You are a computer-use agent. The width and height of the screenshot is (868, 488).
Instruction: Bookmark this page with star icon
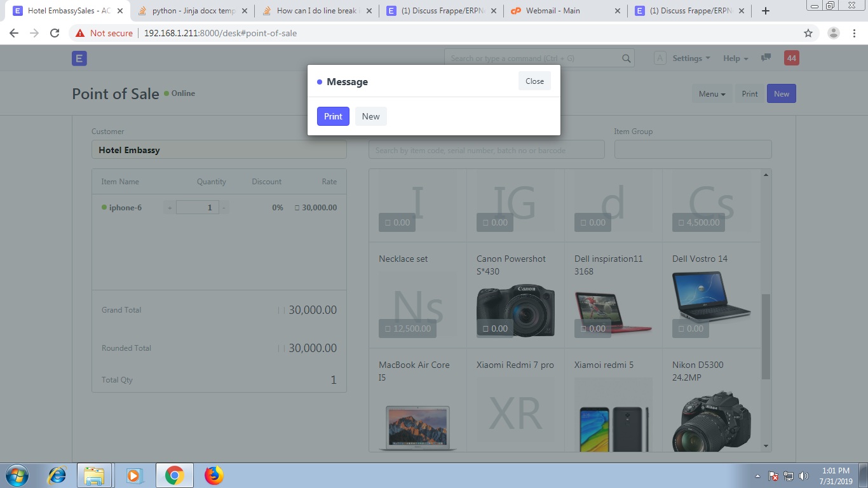(x=808, y=33)
